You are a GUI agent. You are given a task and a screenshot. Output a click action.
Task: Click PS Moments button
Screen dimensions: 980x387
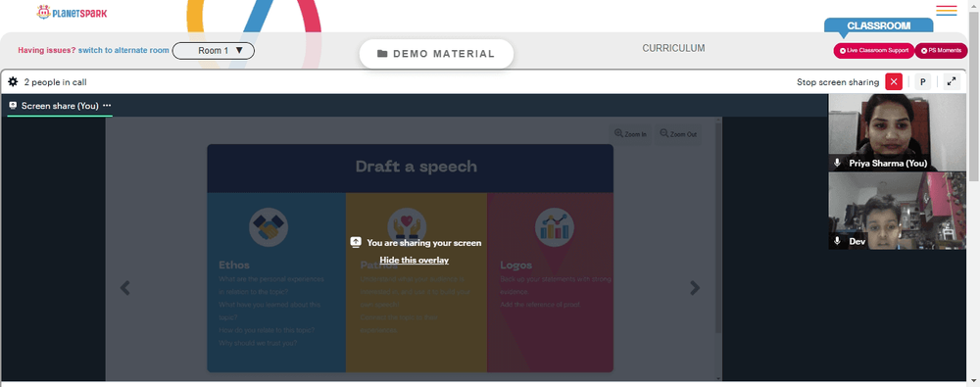coord(941,51)
